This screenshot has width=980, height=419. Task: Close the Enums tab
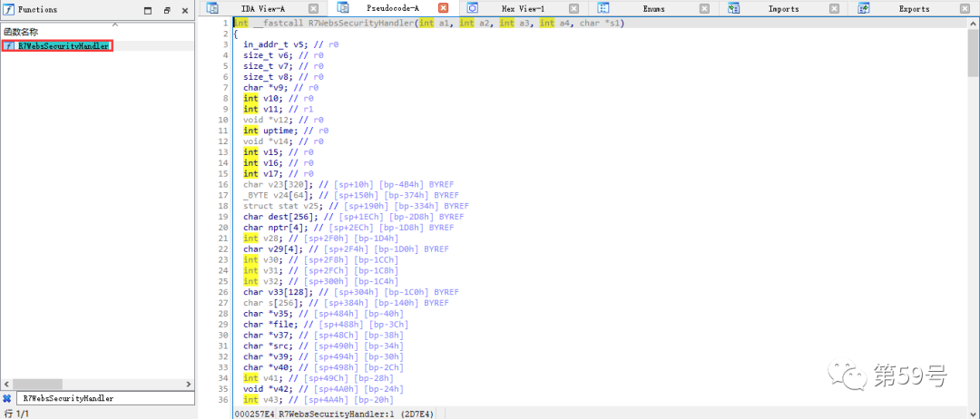(x=704, y=9)
